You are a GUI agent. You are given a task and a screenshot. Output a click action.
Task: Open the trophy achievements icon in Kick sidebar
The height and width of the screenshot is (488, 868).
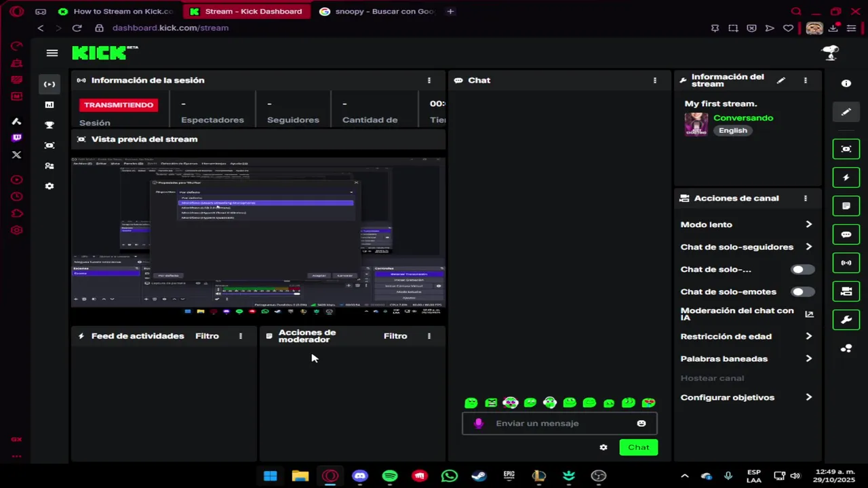pyautogui.click(x=50, y=125)
